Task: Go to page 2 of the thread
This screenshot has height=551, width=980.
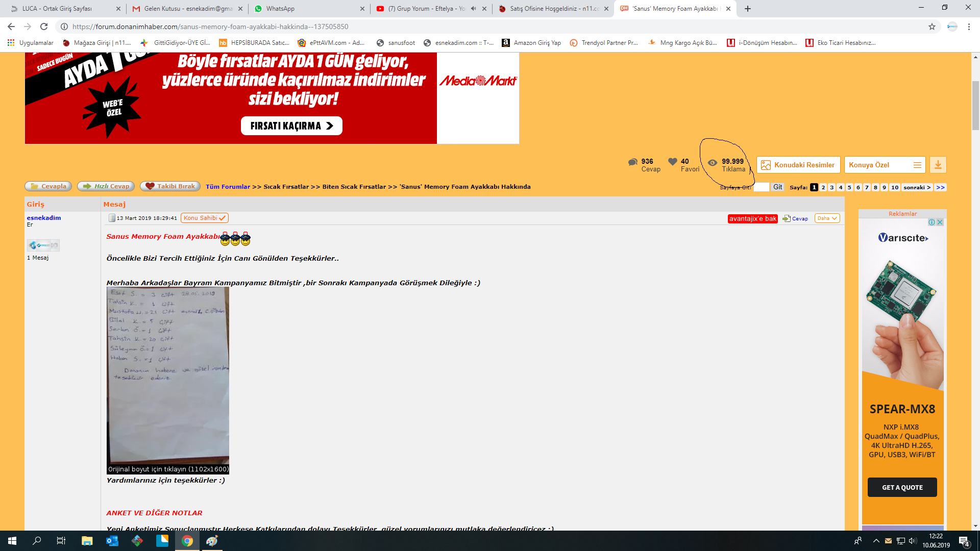Action: [x=823, y=187]
